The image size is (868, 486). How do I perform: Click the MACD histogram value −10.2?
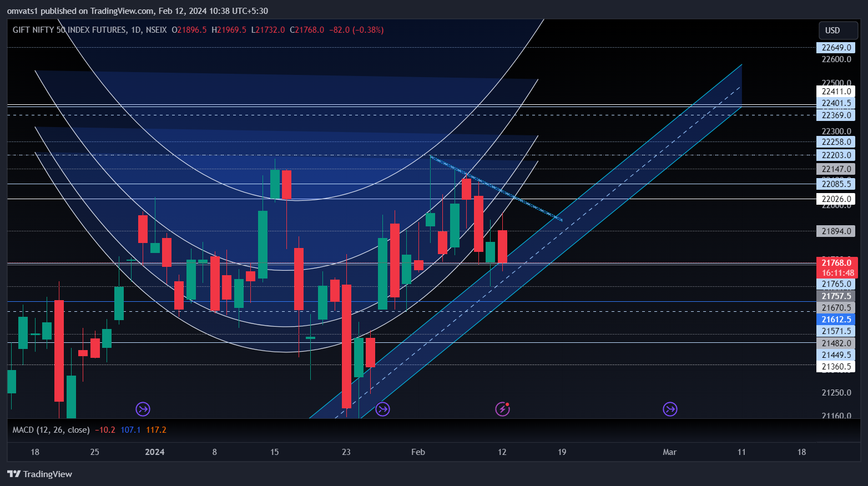pyautogui.click(x=105, y=430)
